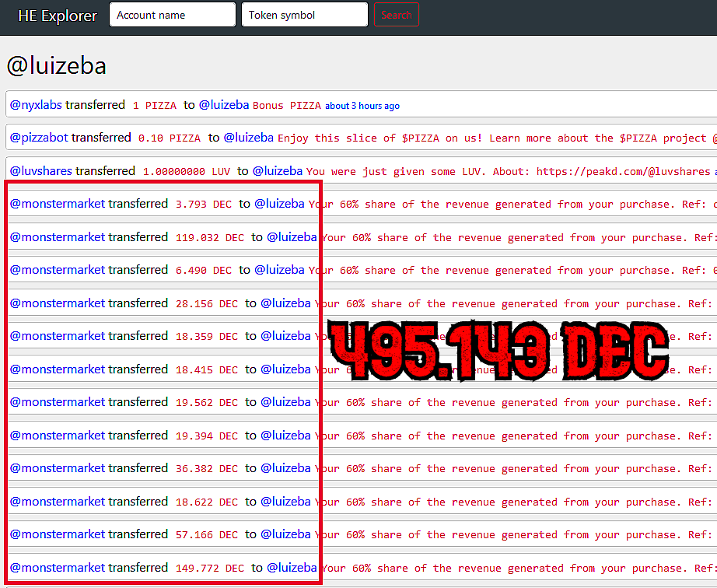Image resolution: width=717 pixels, height=588 pixels.
Task: Click the red Search button
Action: (x=397, y=15)
